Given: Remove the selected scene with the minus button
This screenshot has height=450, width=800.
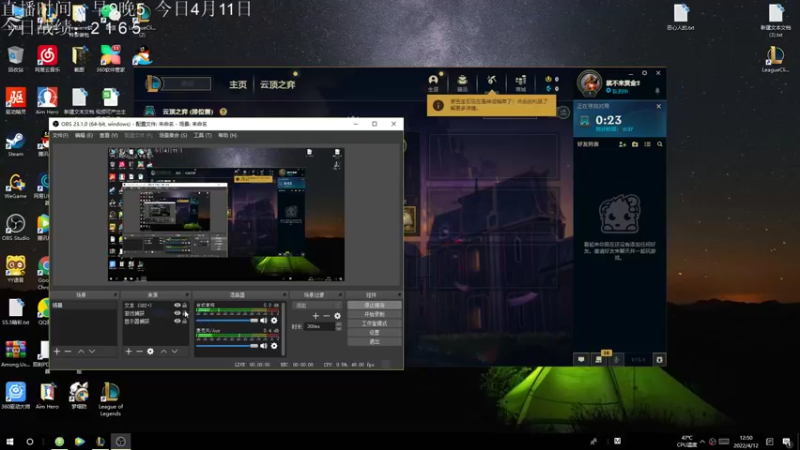Looking at the screenshot, I should (x=68, y=352).
